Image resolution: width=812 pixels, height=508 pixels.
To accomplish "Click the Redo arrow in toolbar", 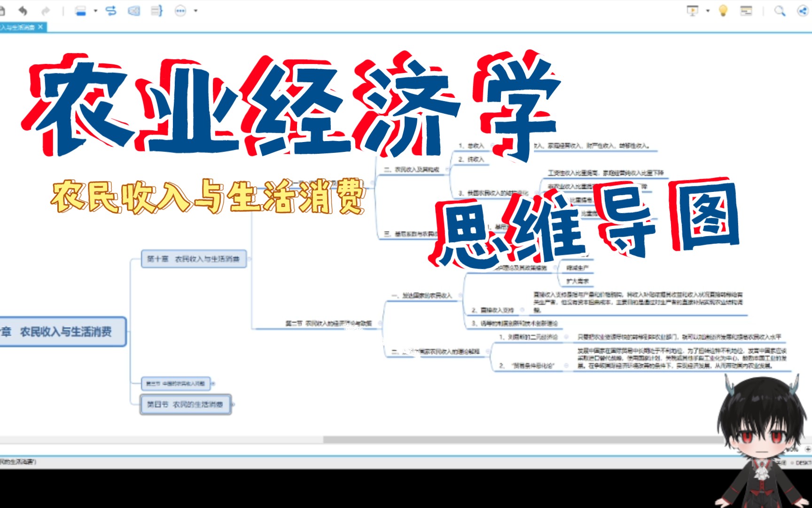I will coord(46,11).
